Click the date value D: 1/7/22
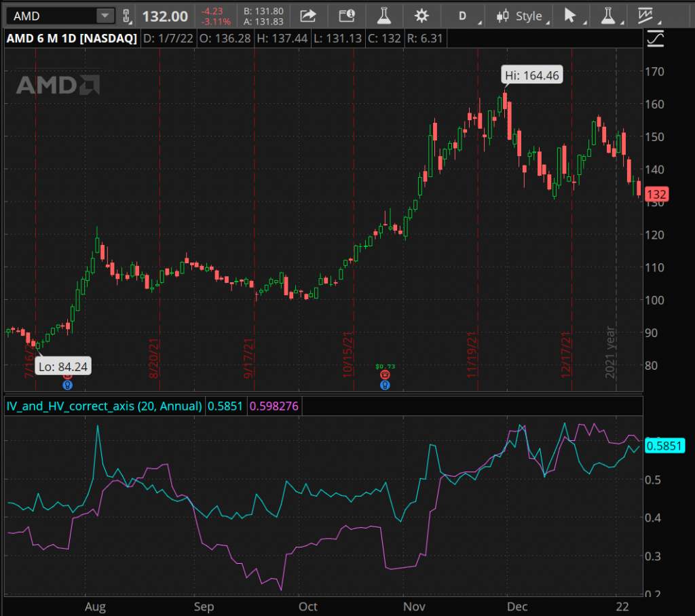The width and height of the screenshot is (695, 616). point(168,39)
